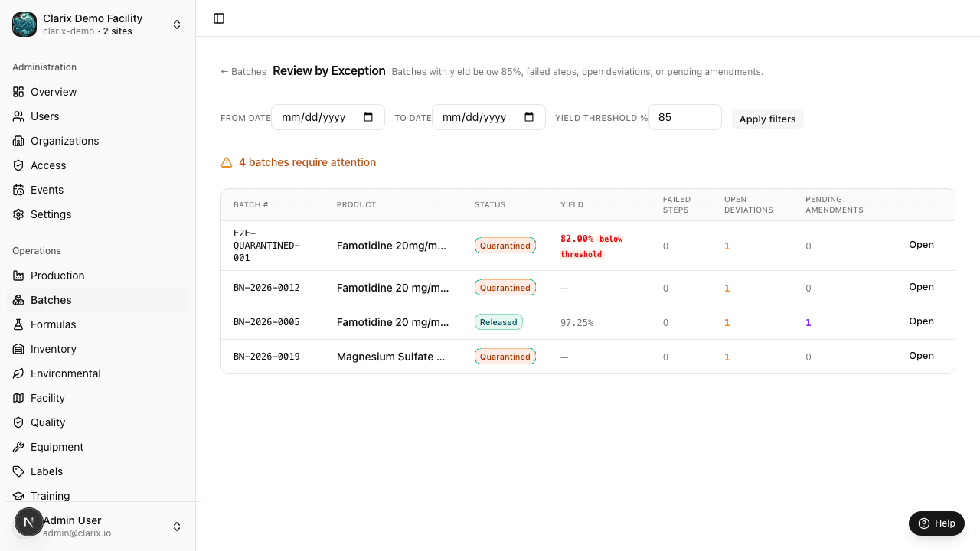Click the 82.00% below threshold yield

[x=593, y=246]
